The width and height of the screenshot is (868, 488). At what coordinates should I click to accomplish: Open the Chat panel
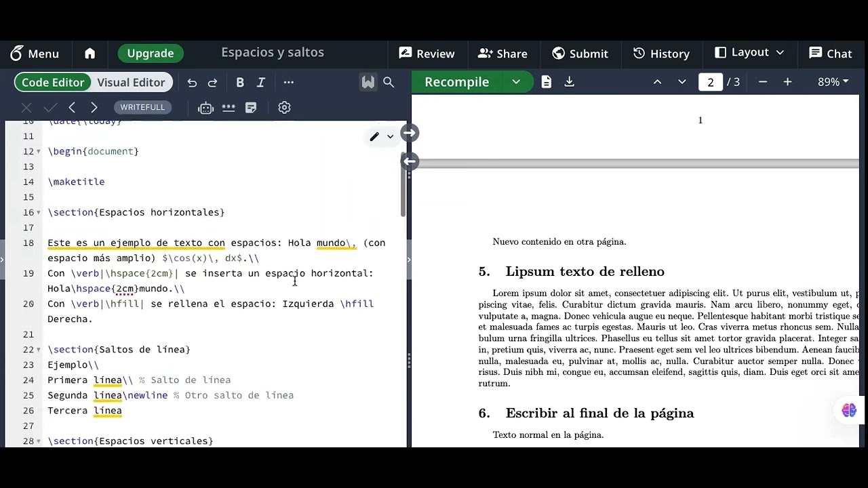[x=830, y=54]
